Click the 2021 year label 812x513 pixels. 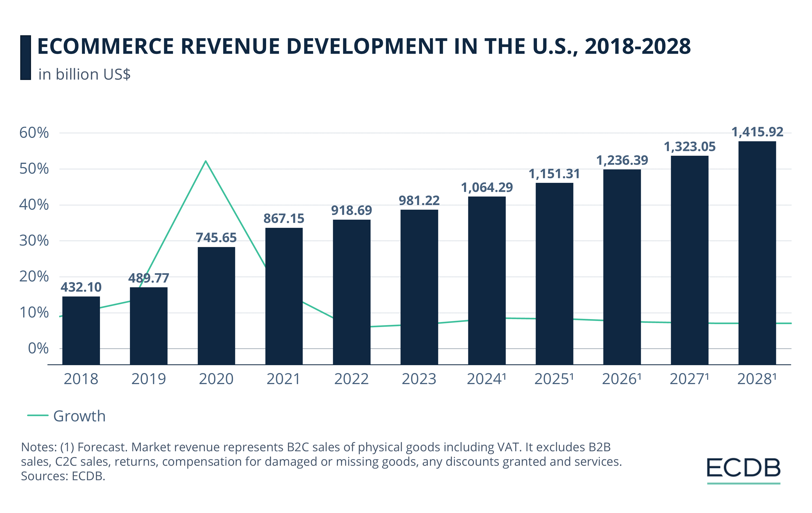(x=283, y=379)
